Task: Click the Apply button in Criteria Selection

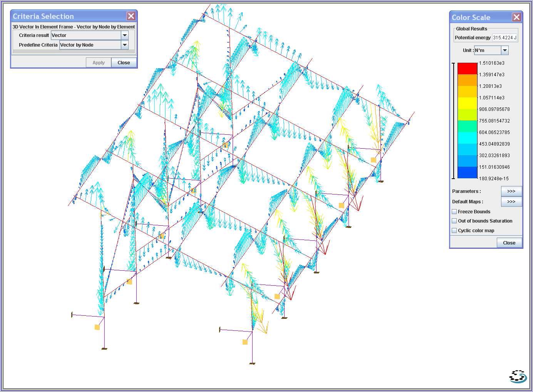Action: click(99, 63)
